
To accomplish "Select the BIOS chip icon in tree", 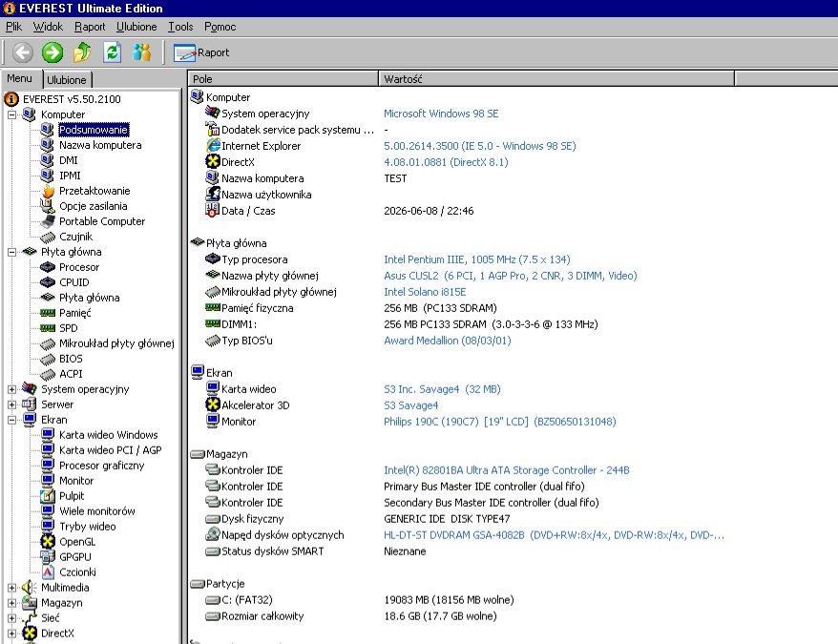I will pyautogui.click(x=48, y=359).
